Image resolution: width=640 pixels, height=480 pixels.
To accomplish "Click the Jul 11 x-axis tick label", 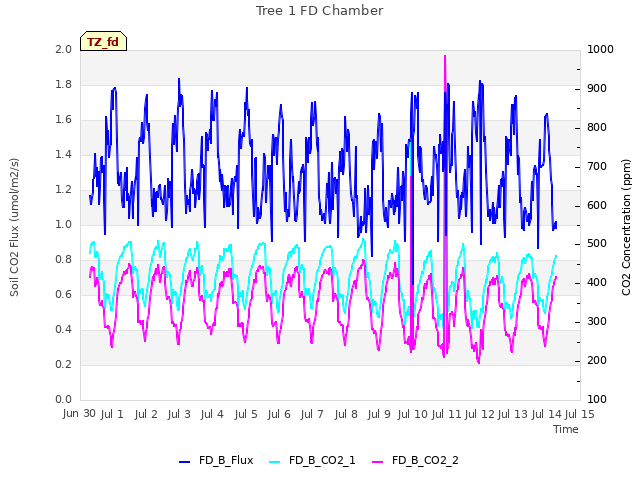I will (x=446, y=414).
